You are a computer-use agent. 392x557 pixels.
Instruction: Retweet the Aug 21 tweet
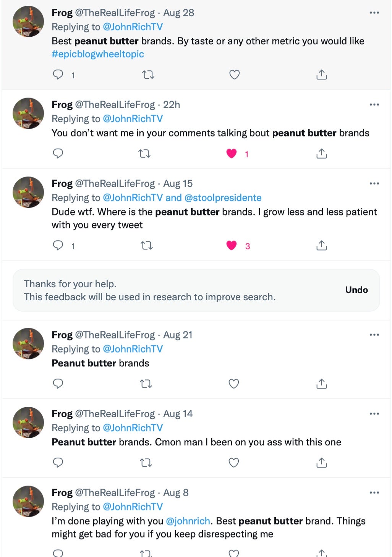[x=146, y=384]
